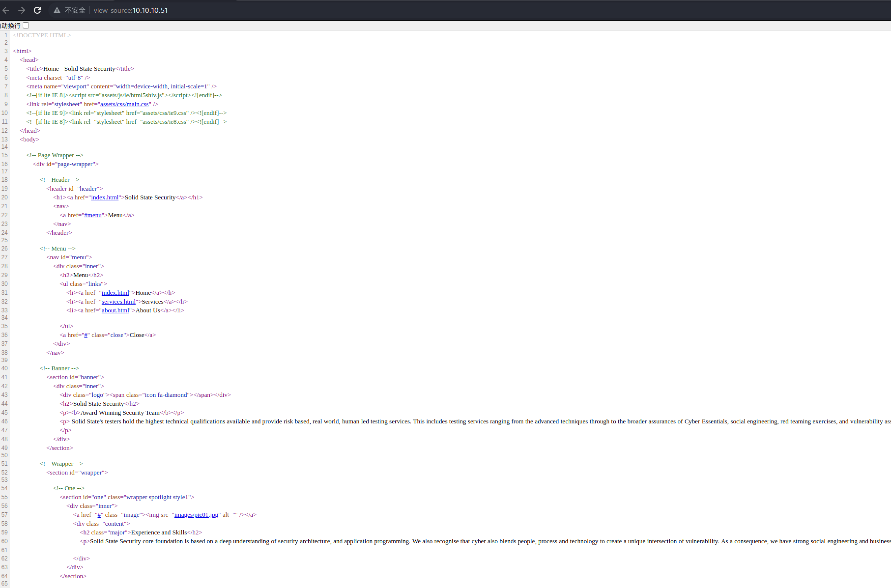The image size is (891, 588).
Task: Open the services.html link
Action: [118, 302]
